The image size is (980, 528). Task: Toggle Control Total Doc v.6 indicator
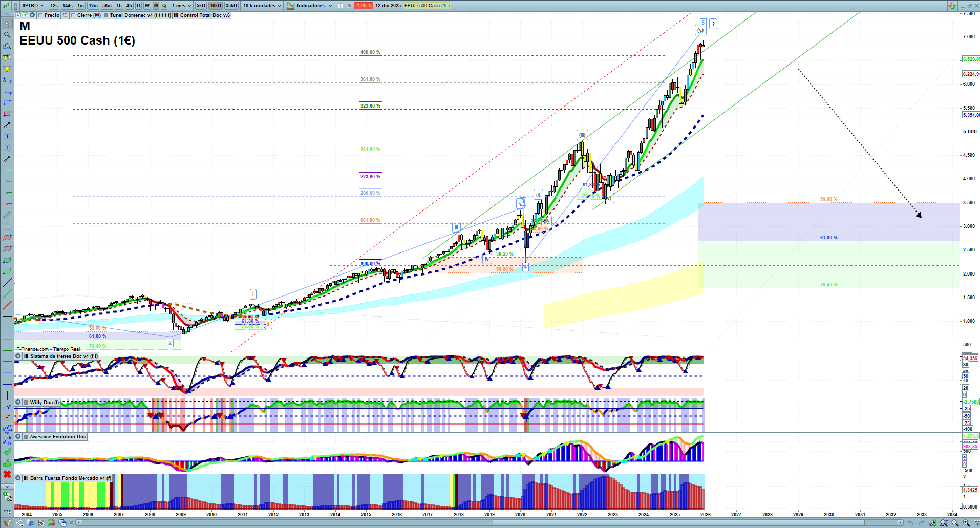pos(202,15)
